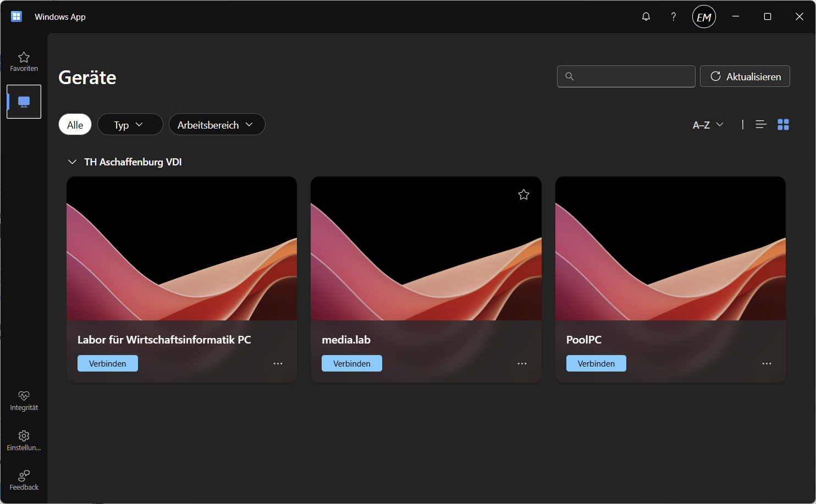Click the notifications bell icon
Image resolution: width=816 pixels, height=504 pixels.
coord(646,16)
